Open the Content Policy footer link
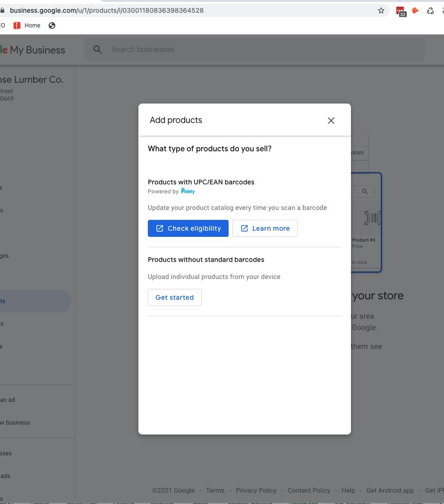 309,490
